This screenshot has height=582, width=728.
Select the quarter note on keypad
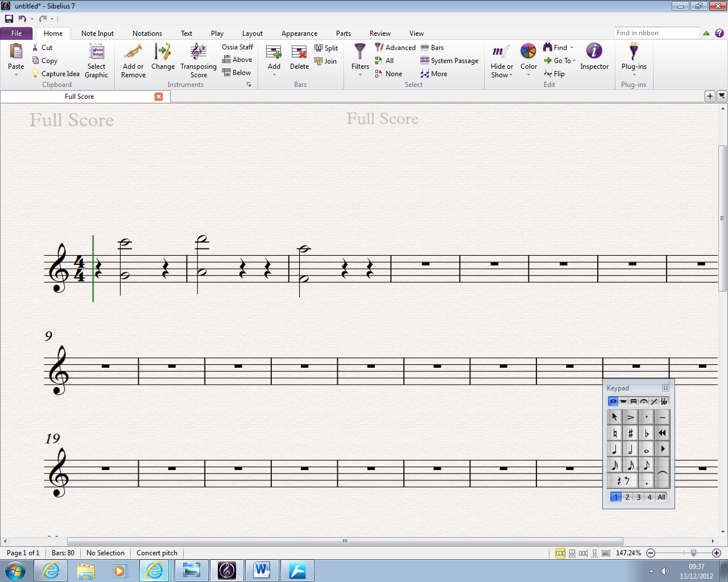615,450
